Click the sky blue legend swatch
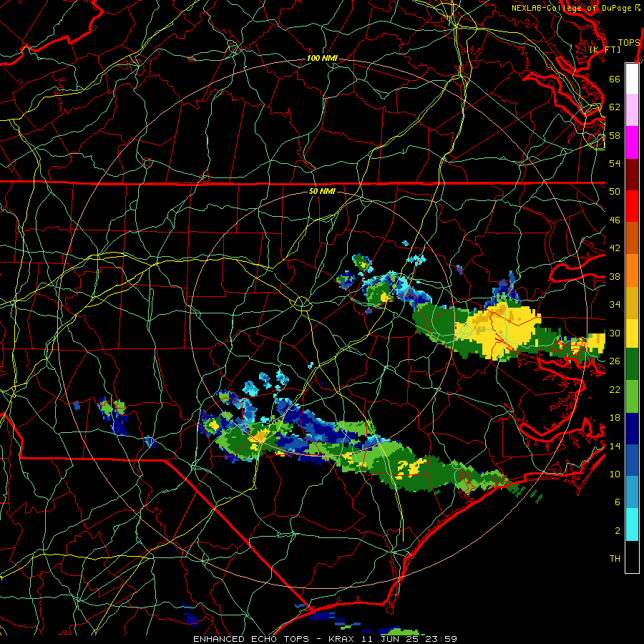This screenshot has height=644, width=644. point(632,493)
